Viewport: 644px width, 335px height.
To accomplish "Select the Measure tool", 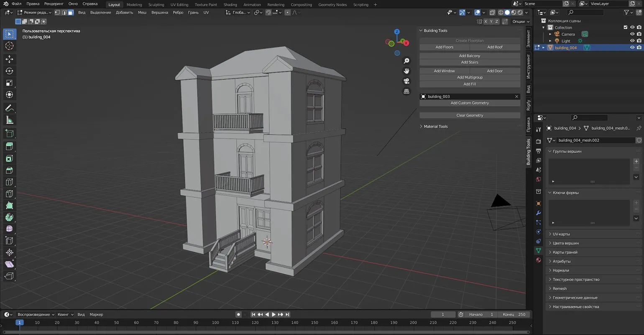I will 9,121.
